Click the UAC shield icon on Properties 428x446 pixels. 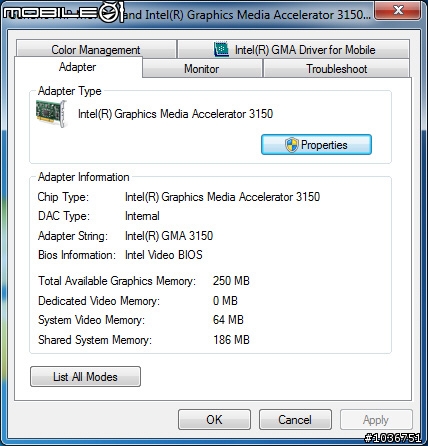[291, 145]
